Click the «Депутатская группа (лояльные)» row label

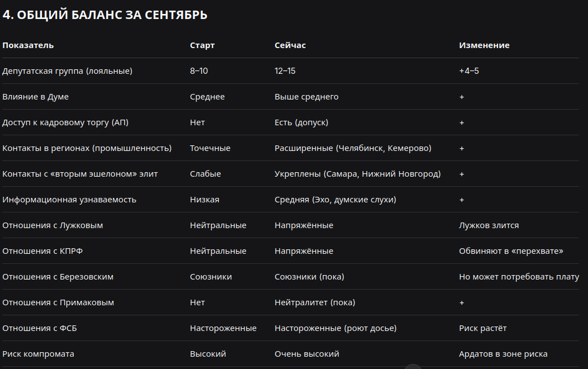[x=68, y=71]
